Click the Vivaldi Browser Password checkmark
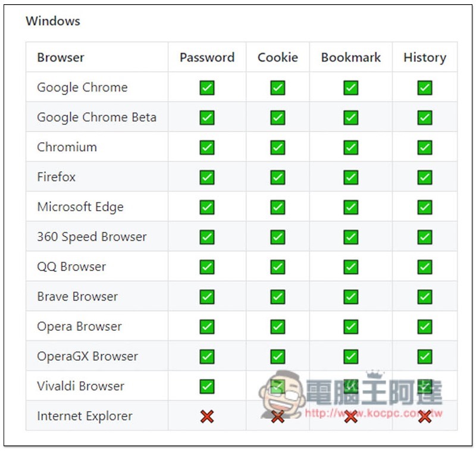Viewport: 476px width, 451px height. tap(207, 386)
